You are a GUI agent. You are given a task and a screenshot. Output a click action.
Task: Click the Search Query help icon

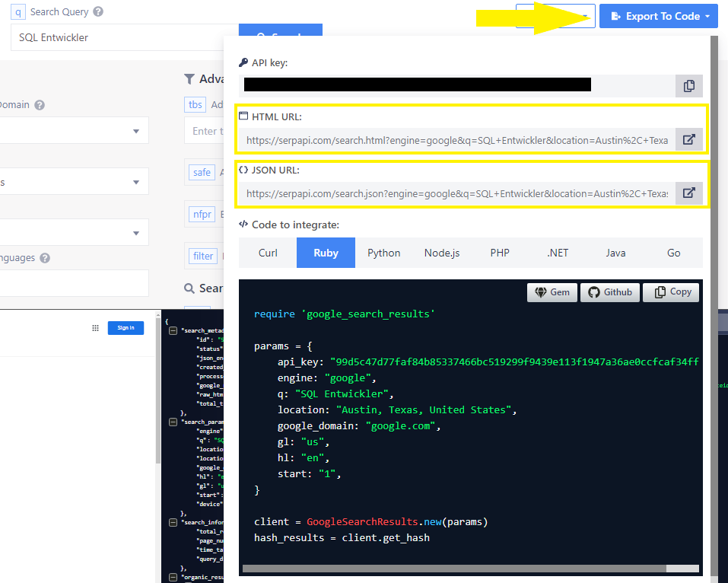(x=98, y=11)
